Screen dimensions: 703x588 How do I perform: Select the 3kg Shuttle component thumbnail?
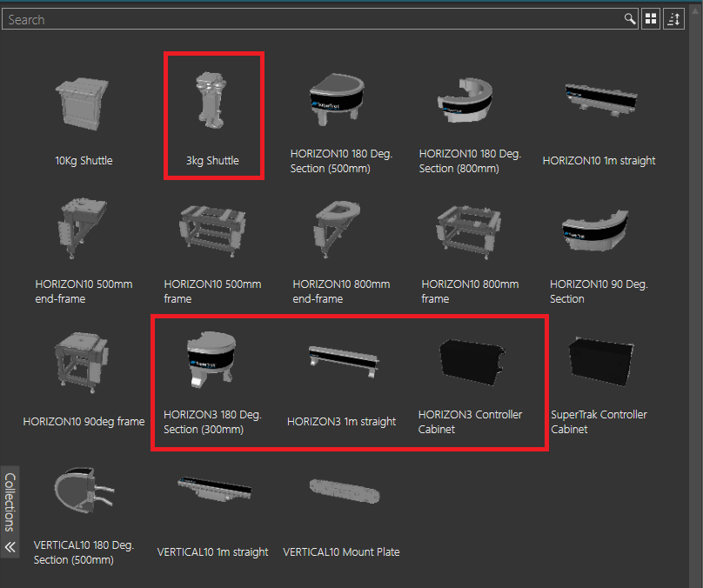coord(211,100)
